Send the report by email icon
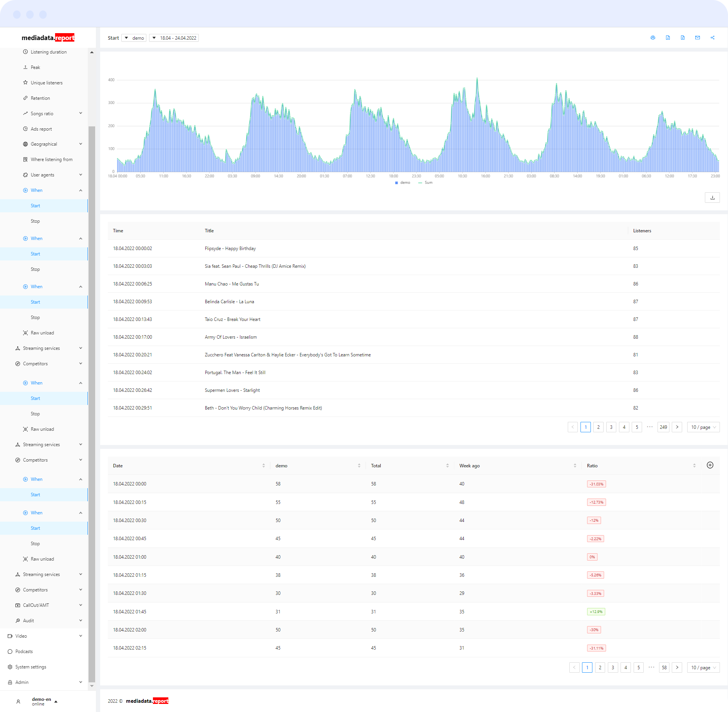 click(x=698, y=38)
